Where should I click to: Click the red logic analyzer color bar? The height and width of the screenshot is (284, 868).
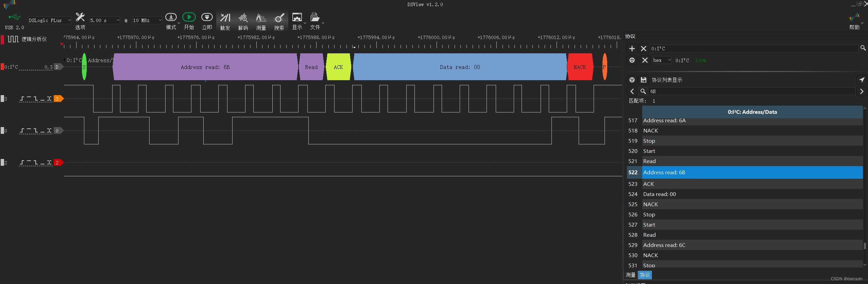point(2,39)
